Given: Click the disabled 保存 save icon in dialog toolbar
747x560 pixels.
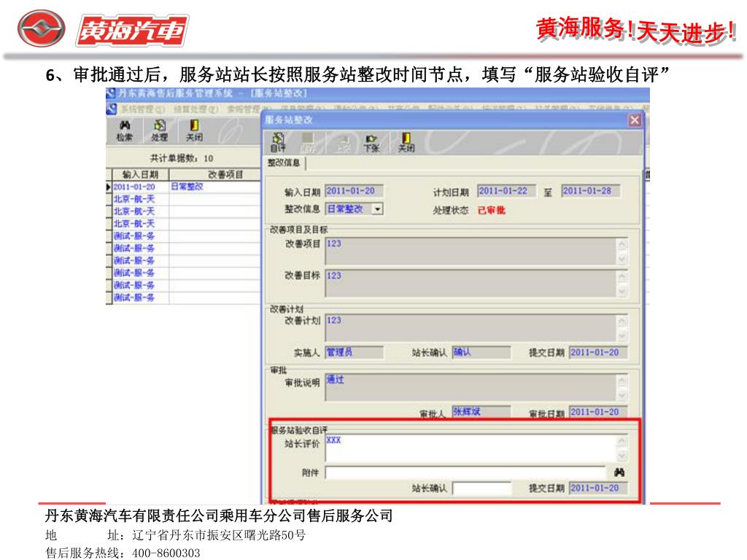Looking at the screenshot, I should tap(308, 142).
